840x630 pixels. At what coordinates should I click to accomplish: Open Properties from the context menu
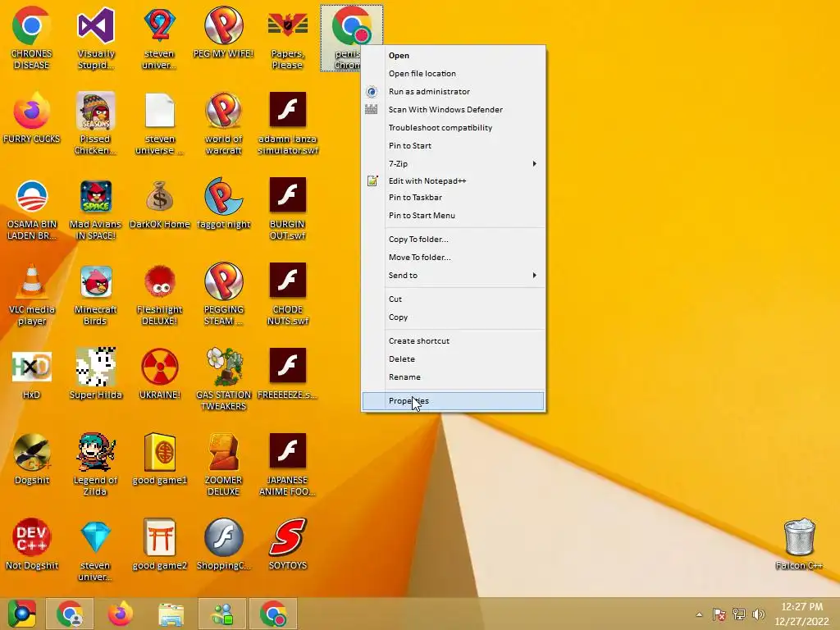tap(453, 400)
